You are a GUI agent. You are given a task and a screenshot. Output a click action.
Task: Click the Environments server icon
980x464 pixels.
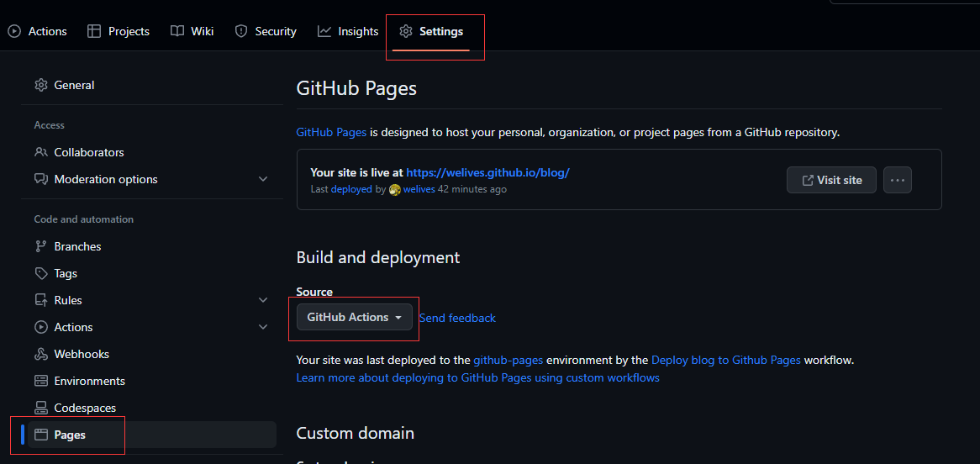41,381
